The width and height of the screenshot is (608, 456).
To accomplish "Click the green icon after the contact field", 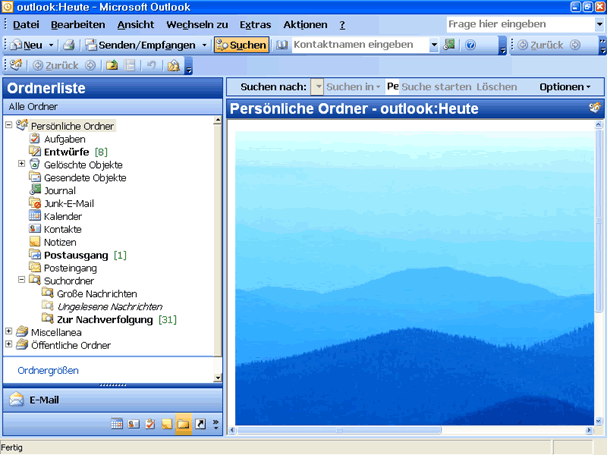I will pyautogui.click(x=449, y=45).
